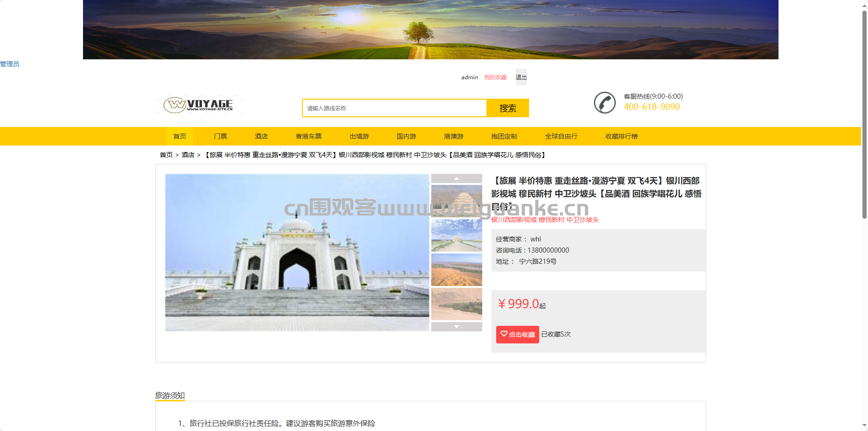The height and width of the screenshot is (431, 868).
Task: Click the admin username link
Action: [x=470, y=77]
